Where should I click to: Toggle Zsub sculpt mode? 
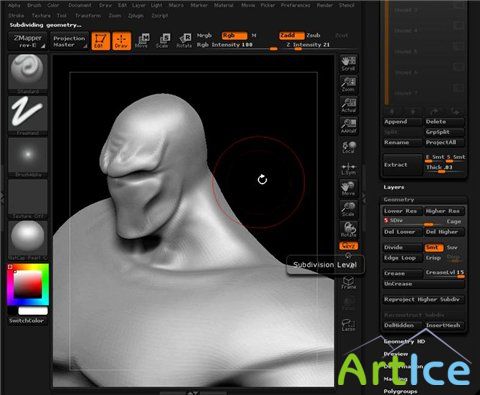click(x=313, y=35)
